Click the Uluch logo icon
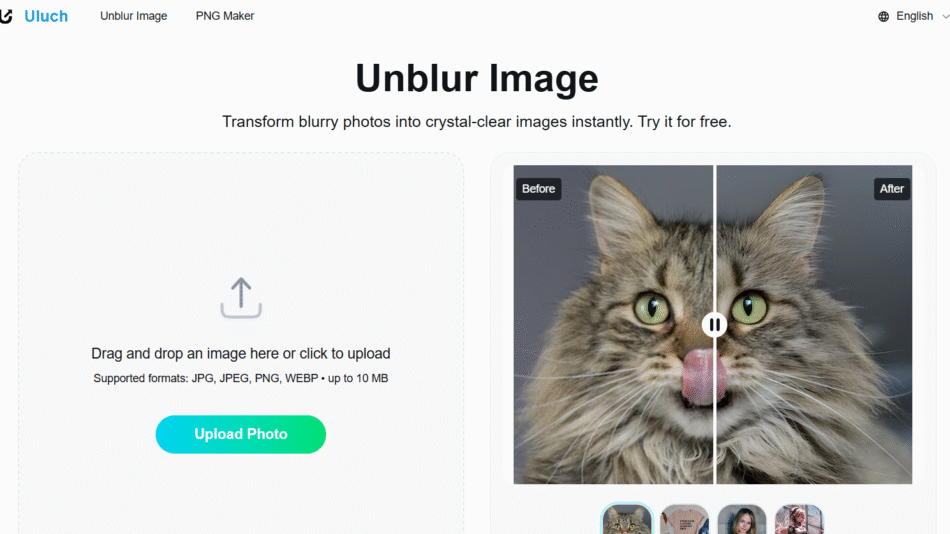 5,16
